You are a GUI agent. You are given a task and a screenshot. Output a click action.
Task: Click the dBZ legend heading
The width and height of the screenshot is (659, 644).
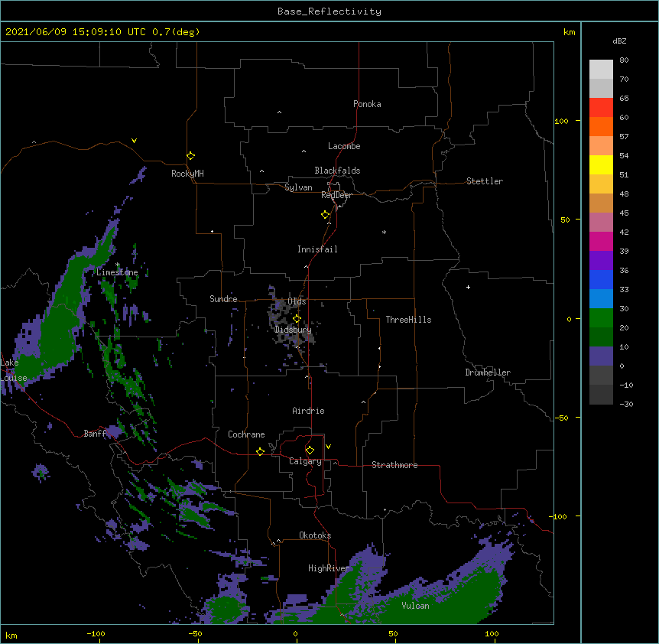point(619,41)
